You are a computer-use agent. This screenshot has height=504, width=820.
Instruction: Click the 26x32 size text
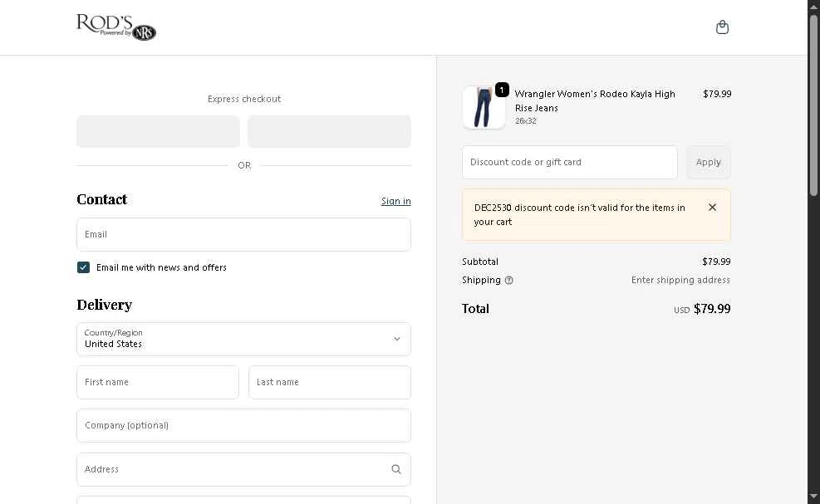pyautogui.click(x=526, y=120)
